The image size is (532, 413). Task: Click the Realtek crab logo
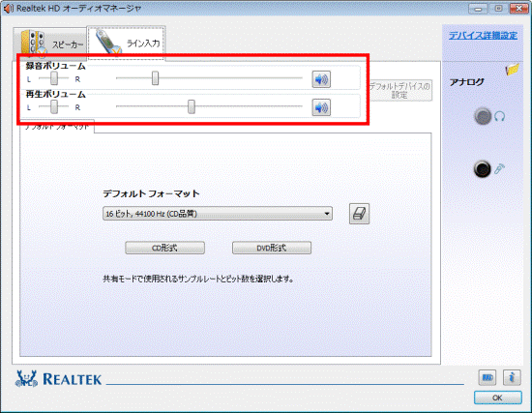coord(26,379)
